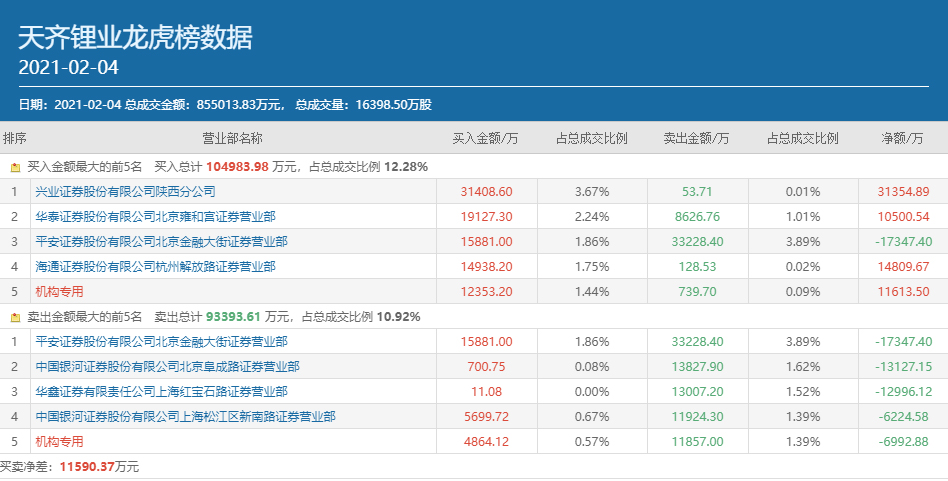Screen dimensions: 948x481
Task: Open 海通证券杭州解放路证券营业部 link
Action: 155,266
